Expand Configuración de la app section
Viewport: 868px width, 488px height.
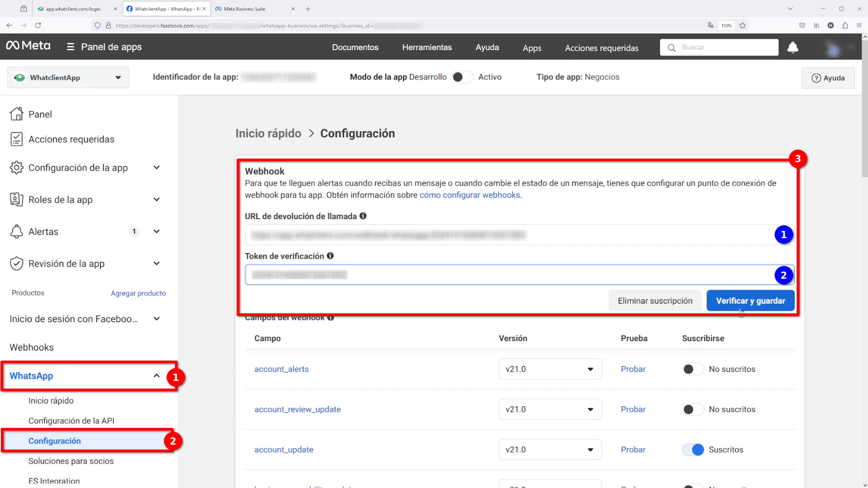click(x=156, y=168)
